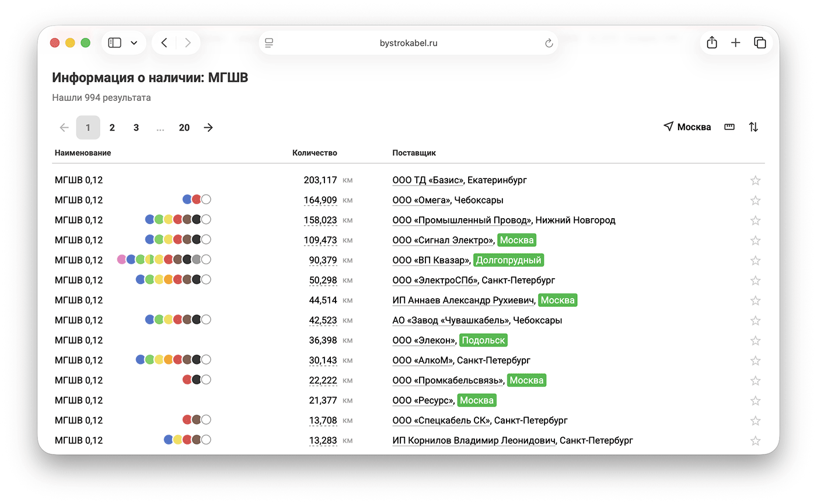Image resolution: width=817 pixels, height=504 pixels.
Task: Open supplier link ООО «ВП Квазар»
Action: point(432,260)
